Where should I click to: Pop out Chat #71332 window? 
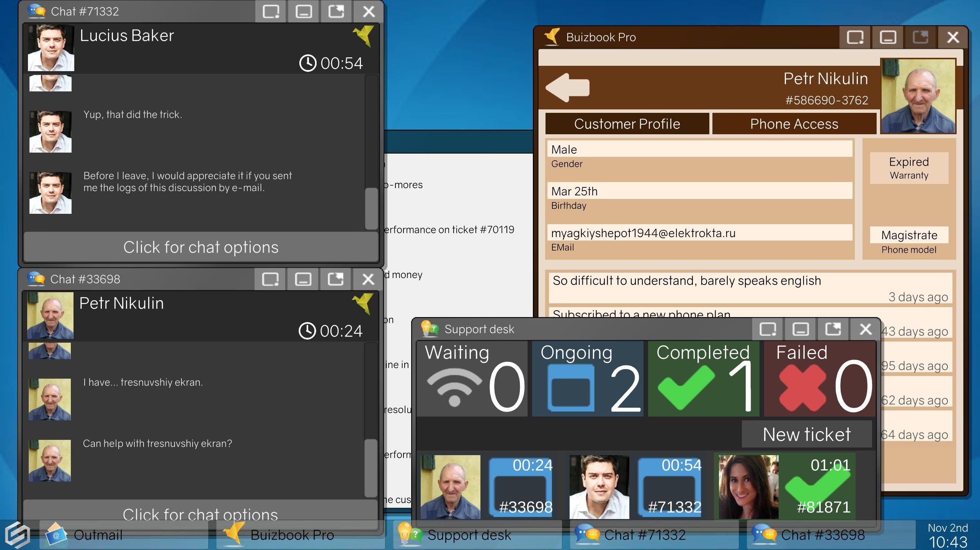coord(336,11)
